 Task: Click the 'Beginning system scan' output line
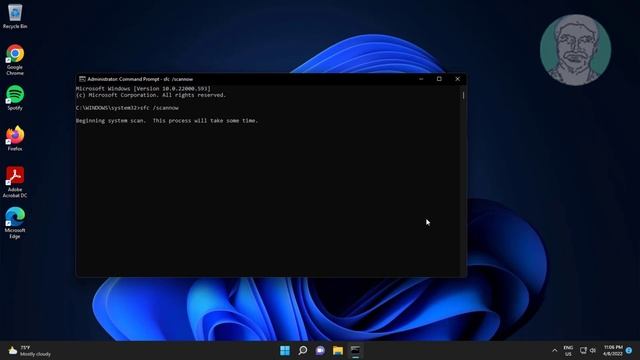coord(167,121)
